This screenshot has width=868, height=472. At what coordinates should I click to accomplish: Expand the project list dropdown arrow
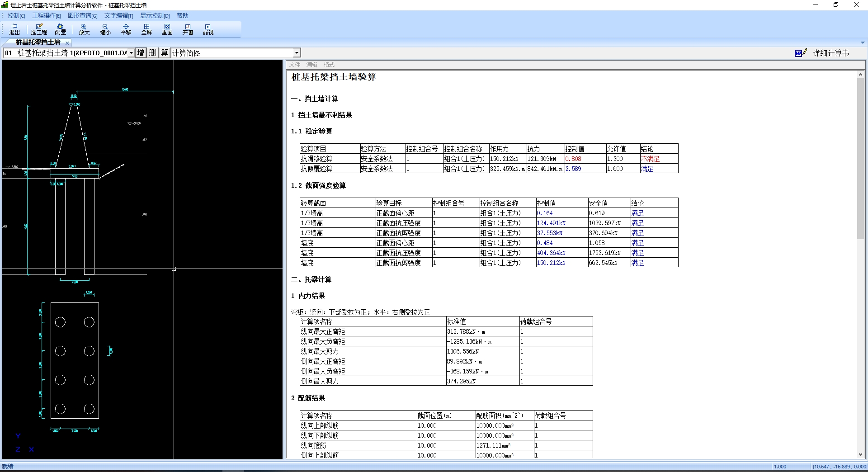pyautogui.click(x=131, y=53)
